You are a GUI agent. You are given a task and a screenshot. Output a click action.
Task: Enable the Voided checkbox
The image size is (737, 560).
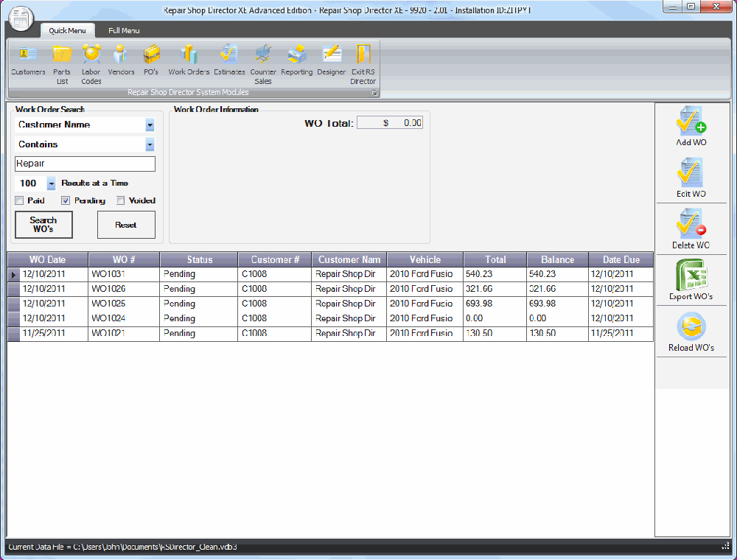tap(120, 200)
